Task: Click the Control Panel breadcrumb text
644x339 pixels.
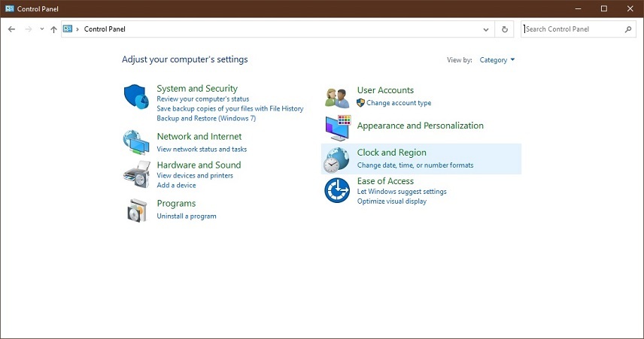Action: click(x=105, y=29)
